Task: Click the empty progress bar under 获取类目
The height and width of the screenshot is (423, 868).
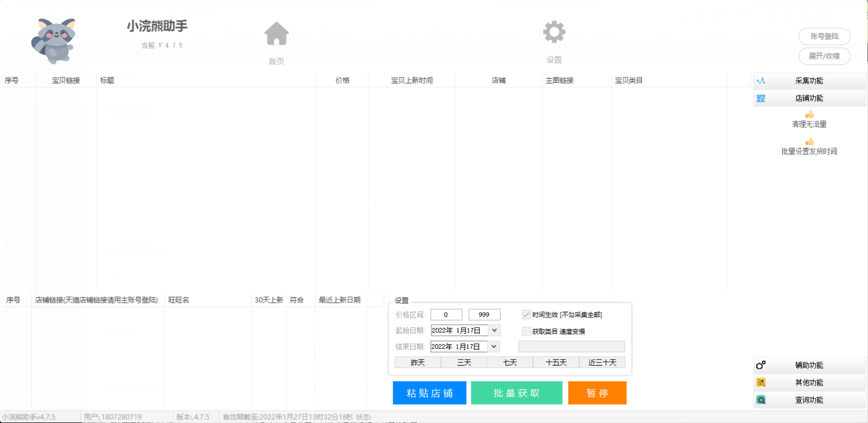Action: click(x=571, y=347)
